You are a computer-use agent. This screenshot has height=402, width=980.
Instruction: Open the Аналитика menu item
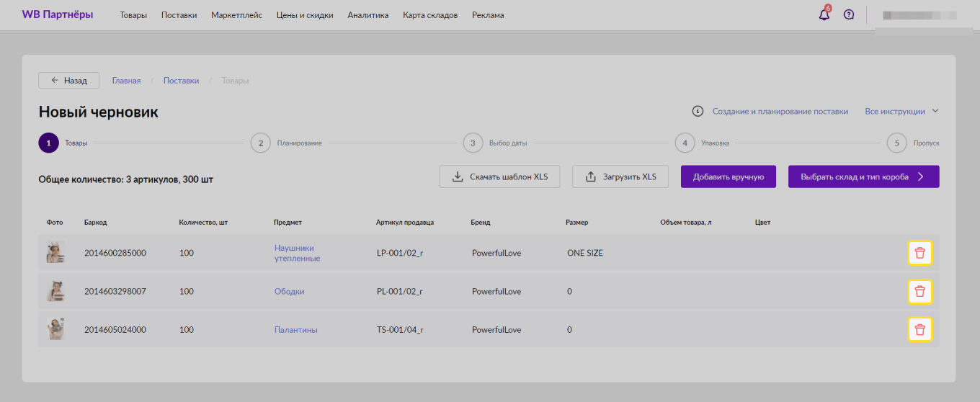tap(367, 15)
